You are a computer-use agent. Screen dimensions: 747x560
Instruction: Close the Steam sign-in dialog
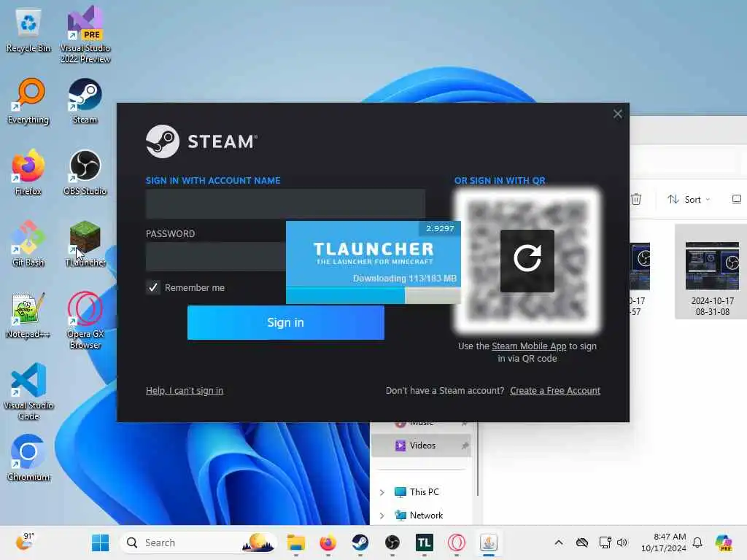(x=617, y=114)
